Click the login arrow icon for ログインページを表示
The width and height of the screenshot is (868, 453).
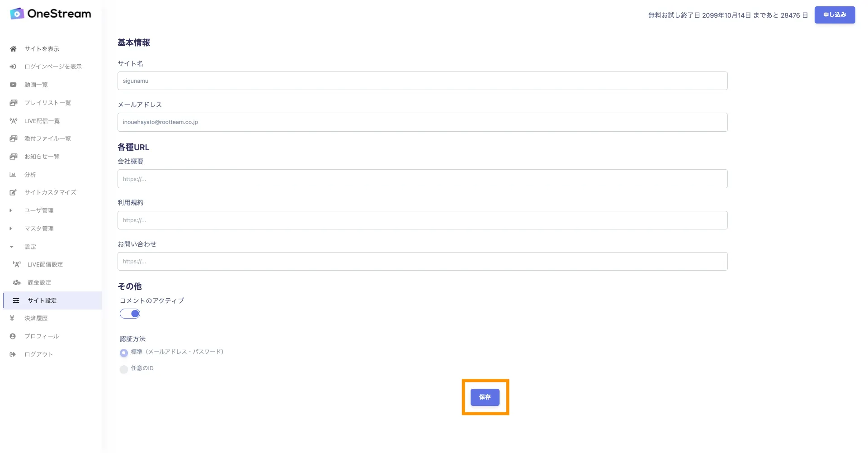pos(13,67)
